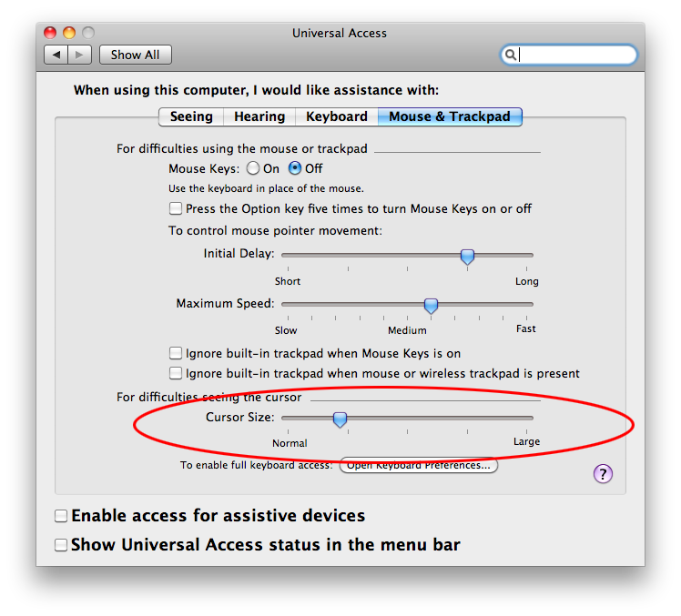This screenshot has height=616, width=681.
Task: Open the help question mark button
Action: coord(603,473)
